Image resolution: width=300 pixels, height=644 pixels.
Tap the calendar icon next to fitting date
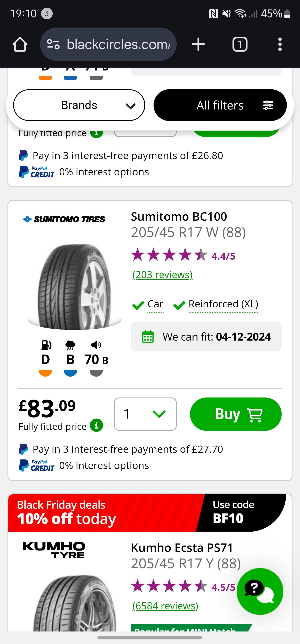(x=148, y=337)
